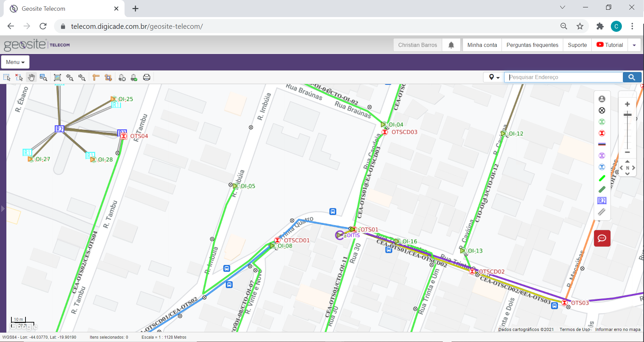Open the Menu dropdown
The width and height of the screenshot is (644, 342).
tap(15, 62)
